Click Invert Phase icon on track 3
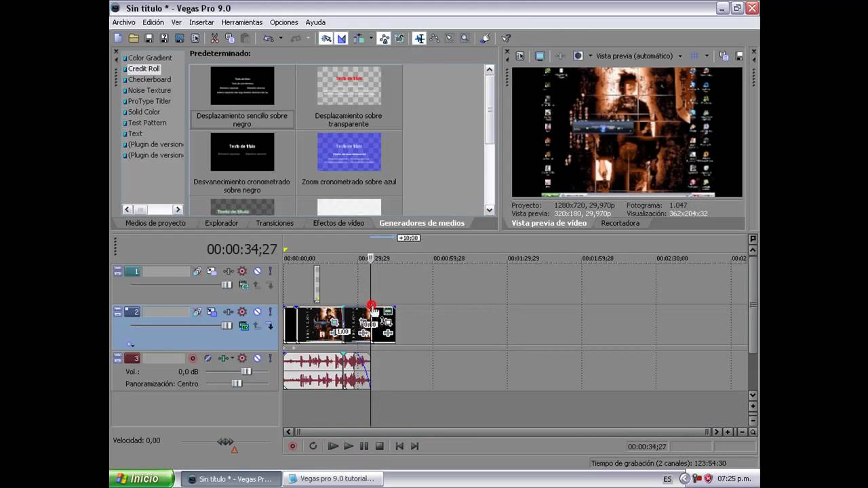The image size is (868, 488). 208,359
